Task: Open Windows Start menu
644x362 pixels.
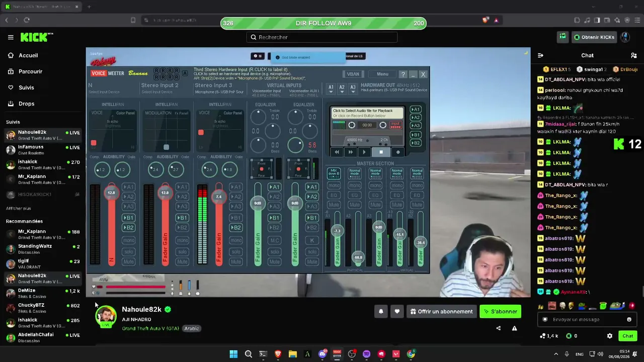Action: (x=233, y=354)
